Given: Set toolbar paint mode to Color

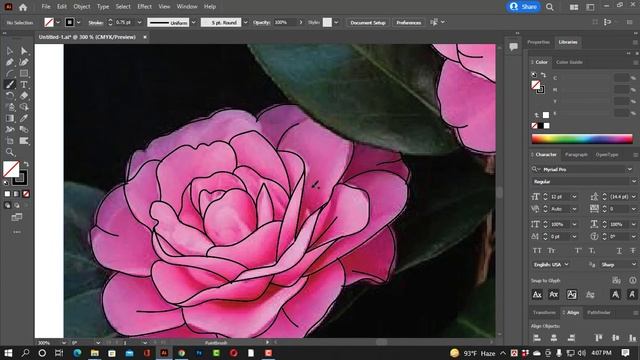Looking at the screenshot, I should (x=7, y=194).
